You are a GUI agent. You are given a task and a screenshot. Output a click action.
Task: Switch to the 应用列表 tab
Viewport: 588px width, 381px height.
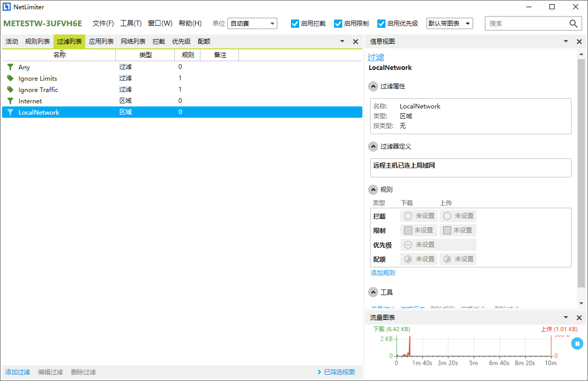click(101, 42)
